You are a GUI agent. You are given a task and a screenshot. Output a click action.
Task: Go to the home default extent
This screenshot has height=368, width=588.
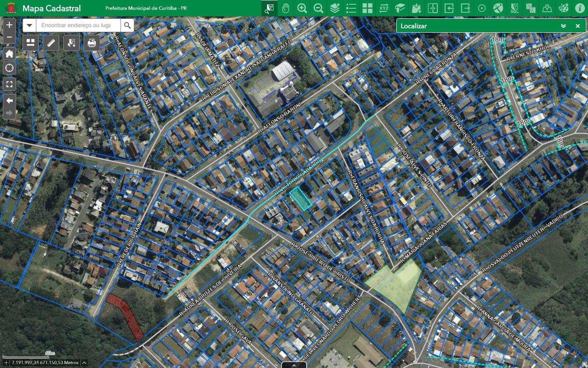[9, 54]
